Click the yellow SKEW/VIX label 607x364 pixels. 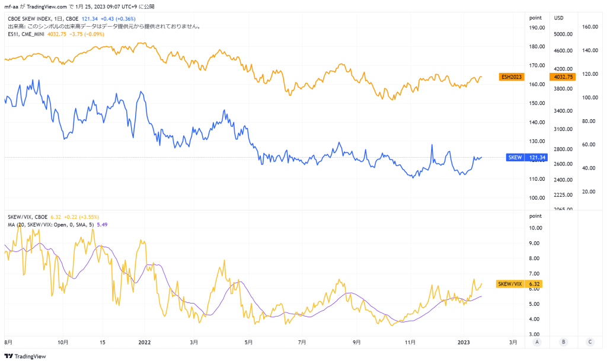tap(510, 284)
